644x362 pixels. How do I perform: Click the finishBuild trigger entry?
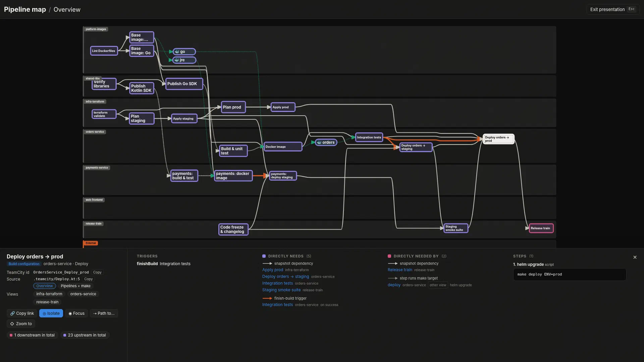pos(164,264)
